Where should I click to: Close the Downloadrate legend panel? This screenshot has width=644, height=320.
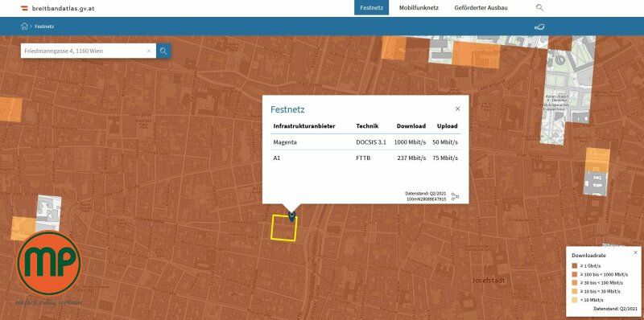(x=635, y=252)
